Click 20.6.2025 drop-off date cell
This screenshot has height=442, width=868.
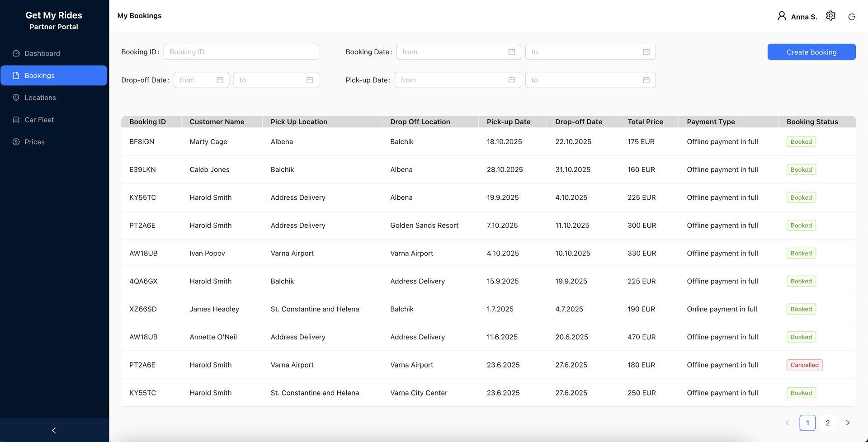571,337
